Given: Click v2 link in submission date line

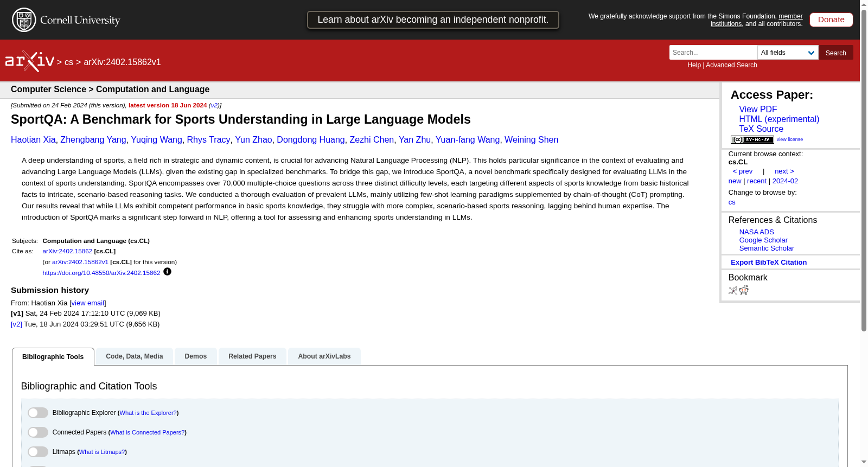Looking at the screenshot, I should [214, 105].
